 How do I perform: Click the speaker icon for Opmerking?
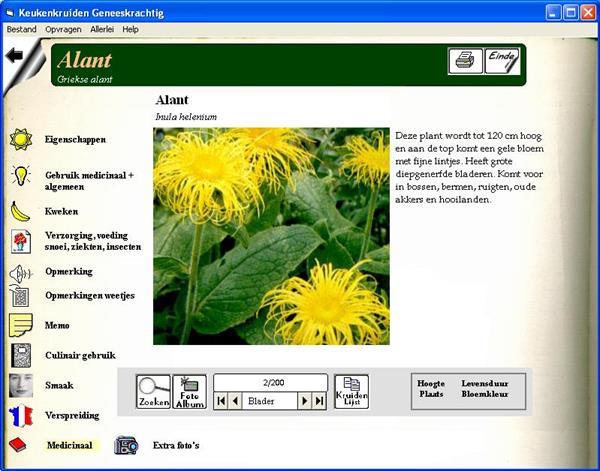coord(20,273)
